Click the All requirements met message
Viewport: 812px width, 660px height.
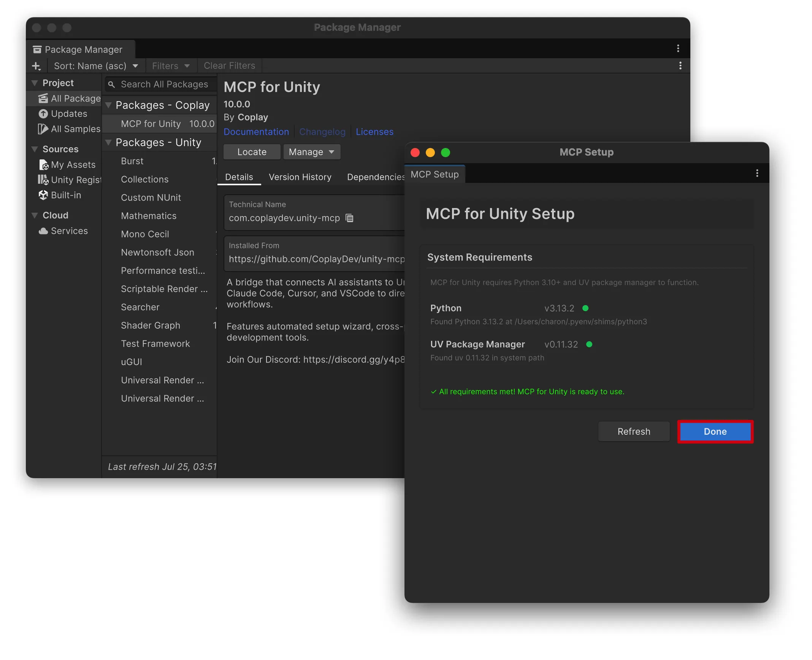(x=528, y=391)
